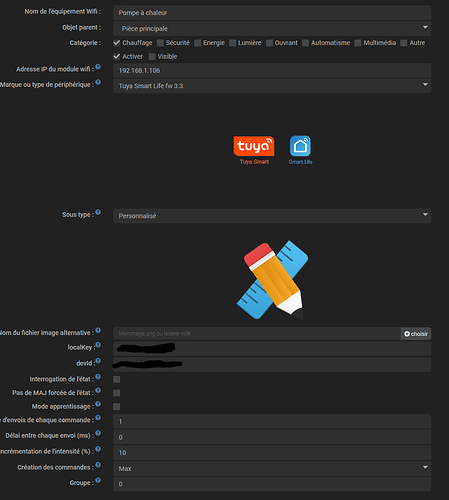Click help icon next to Adresse IP du module wifi

(x=98, y=67)
